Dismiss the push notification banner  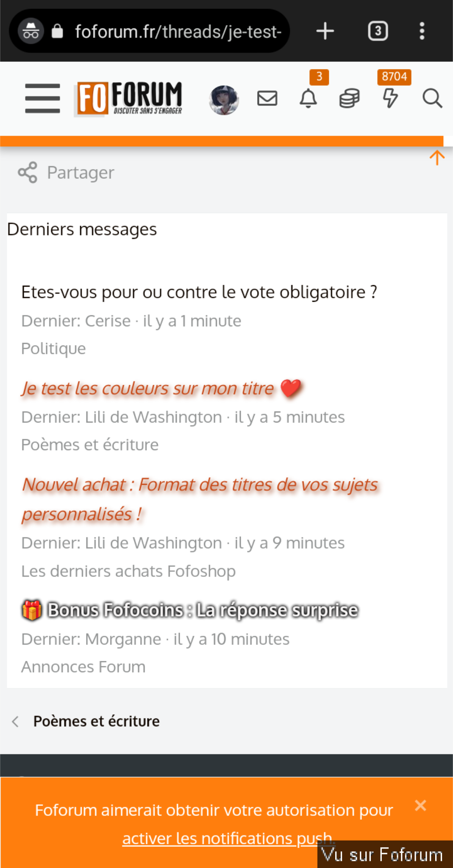pos(420,805)
